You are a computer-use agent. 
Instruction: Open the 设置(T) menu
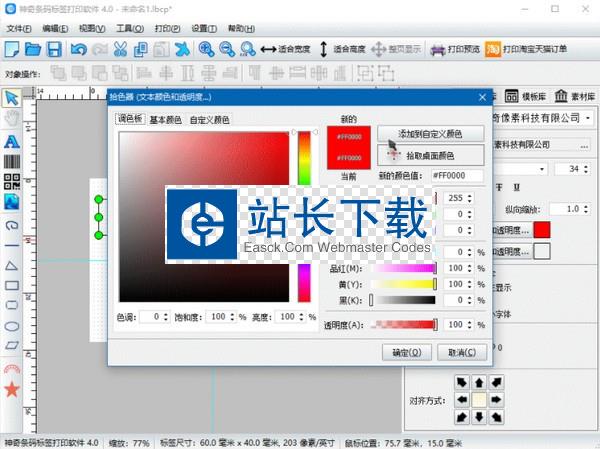204,29
